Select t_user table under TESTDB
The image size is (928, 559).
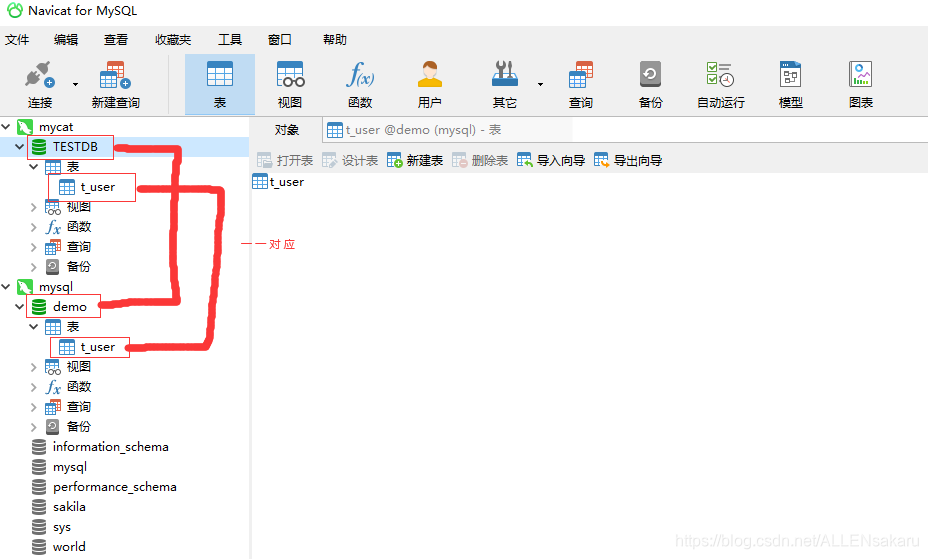[x=98, y=187]
